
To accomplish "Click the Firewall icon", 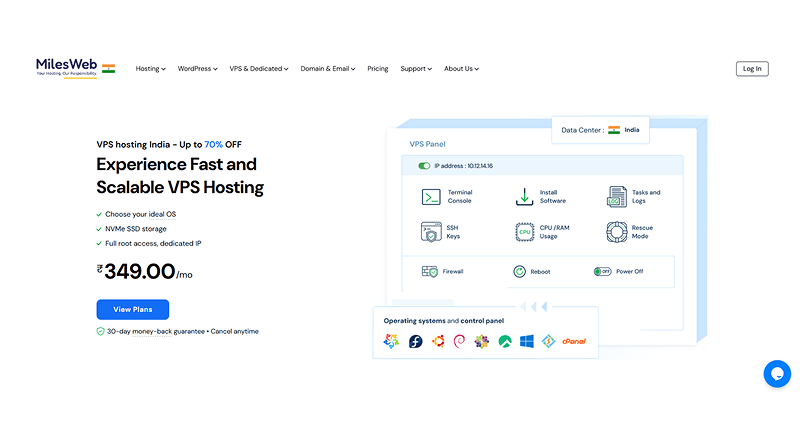I will coord(430,271).
